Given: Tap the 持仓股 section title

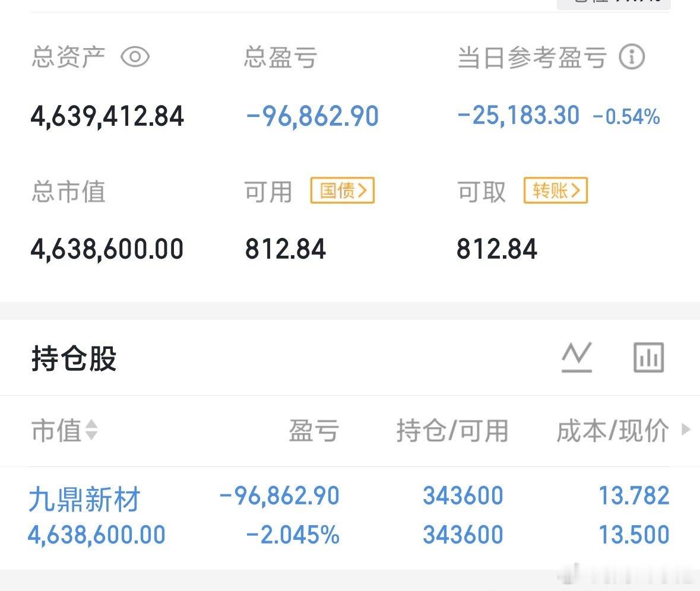Looking at the screenshot, I should 74,359.
